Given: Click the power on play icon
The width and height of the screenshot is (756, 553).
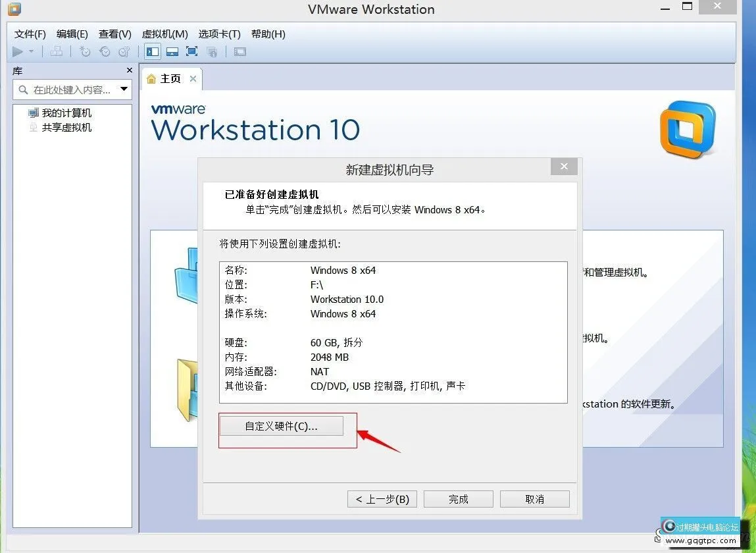Looking at the screenshot, I should pyautogui.click(x=18, y=51).
